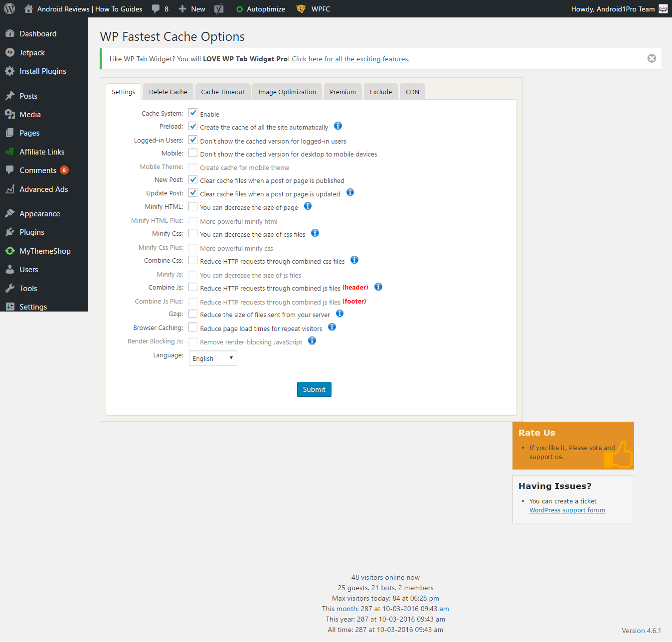Enable the Combine Js checkbox
Viewport: 672px width, 642px height.
[x=193, y=287]
